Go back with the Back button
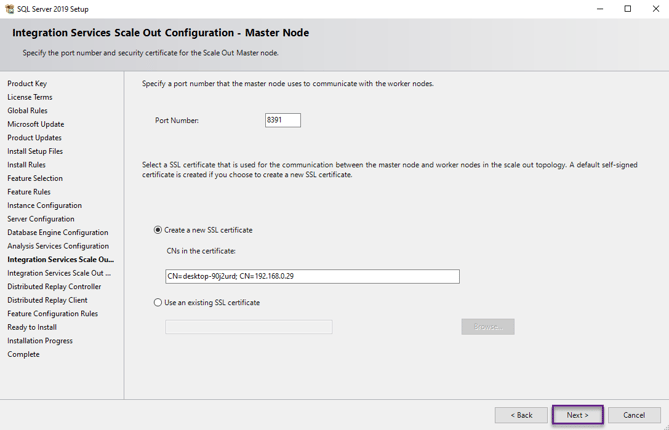669x430 pixels. point(521,415)
